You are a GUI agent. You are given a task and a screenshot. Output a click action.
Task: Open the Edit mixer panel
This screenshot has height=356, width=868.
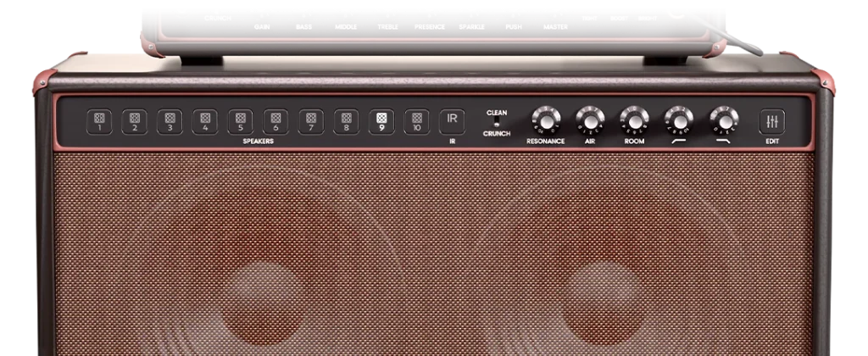click(x=772, y=122)
